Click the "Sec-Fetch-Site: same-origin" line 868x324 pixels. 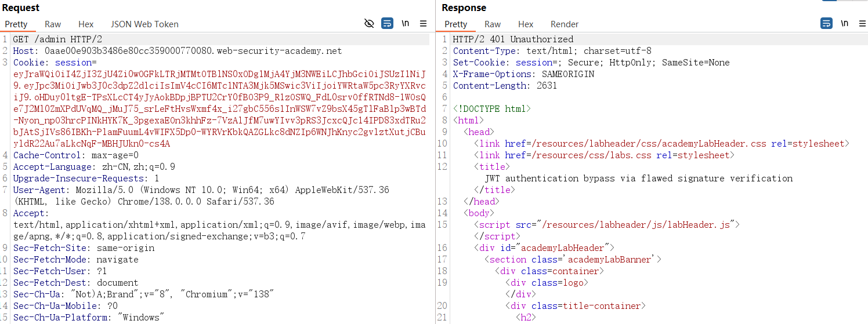click(x=84, y=248)
